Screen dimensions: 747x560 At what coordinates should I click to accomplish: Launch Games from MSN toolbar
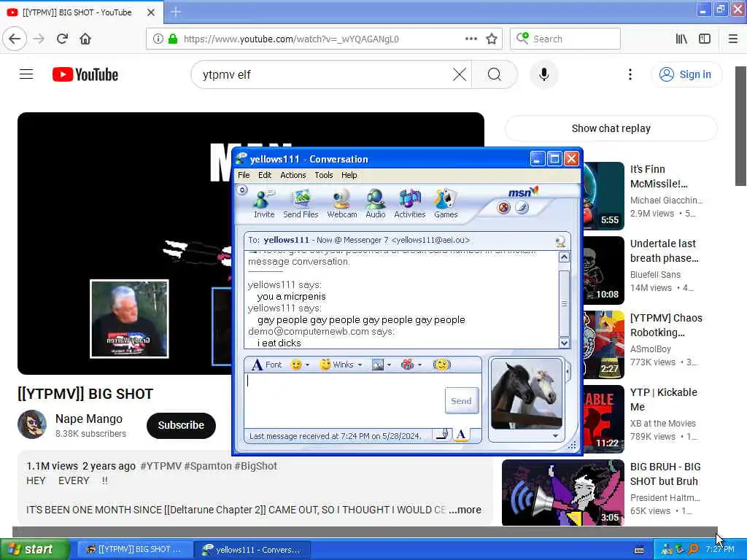pos(446,203)
